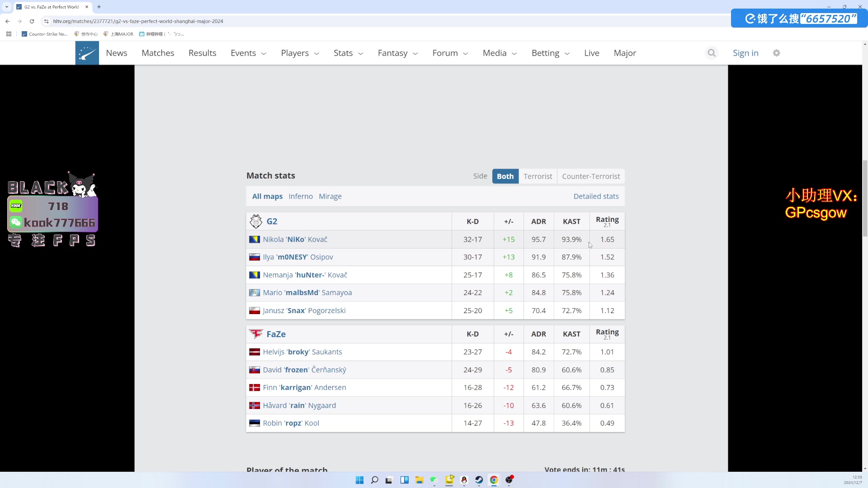Open the Major menu item
This screenshot has height=488, width=868.
coord(625,53)
